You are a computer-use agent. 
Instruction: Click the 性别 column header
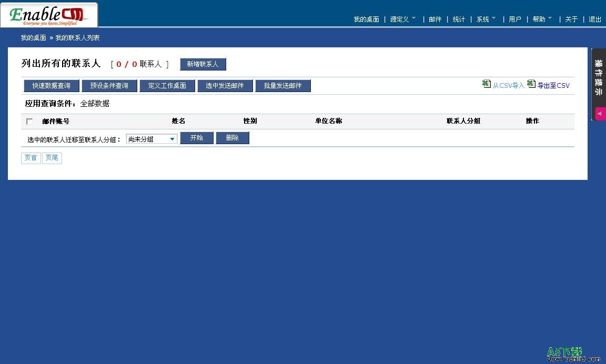click(x=250, y=121)
